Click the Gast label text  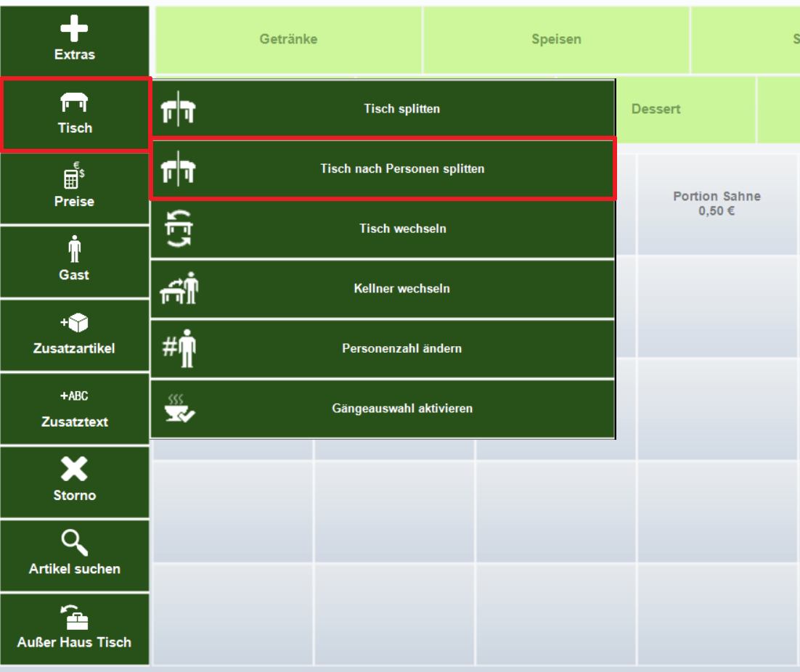[x=75, y=275]
